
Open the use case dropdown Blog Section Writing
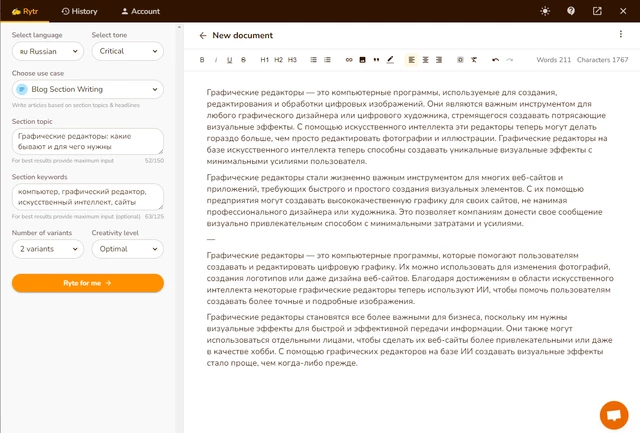tap(88, 89)
